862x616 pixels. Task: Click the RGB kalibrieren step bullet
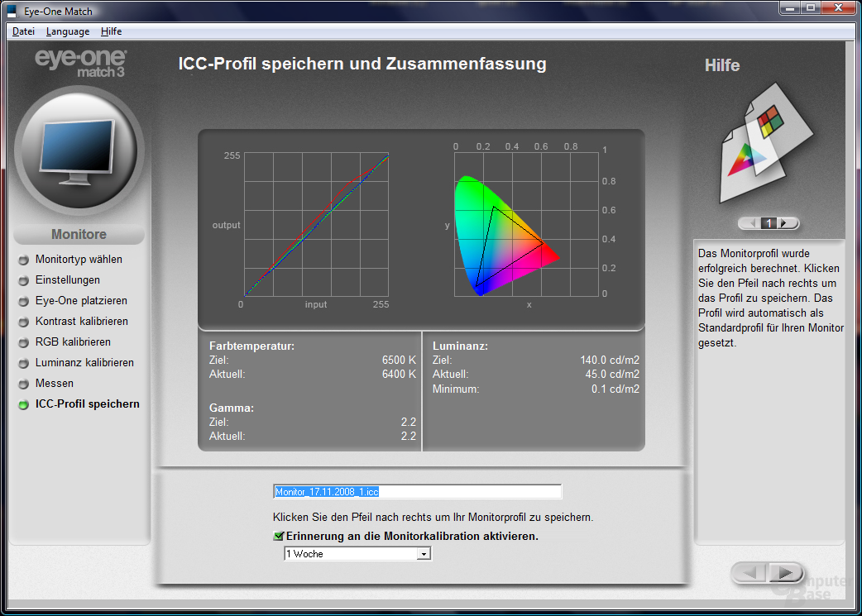[24, 343]
